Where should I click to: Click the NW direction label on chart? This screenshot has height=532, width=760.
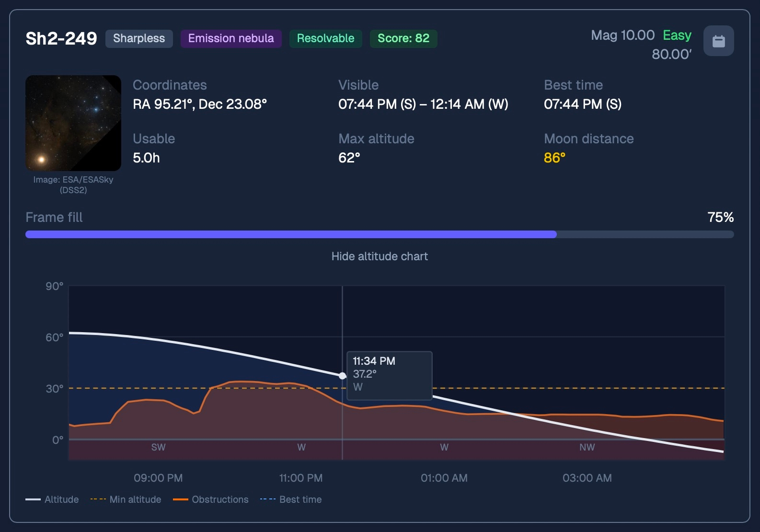pos(587,447)
